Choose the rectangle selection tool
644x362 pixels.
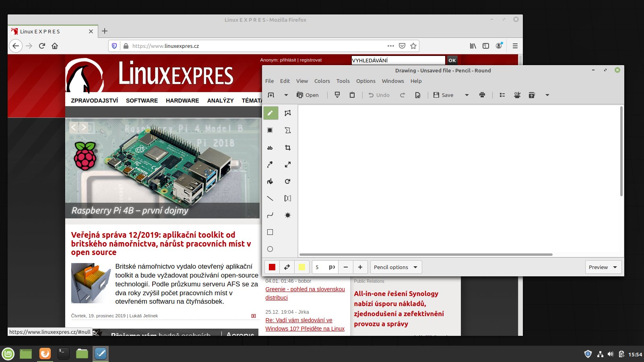(x=270, y=130)
